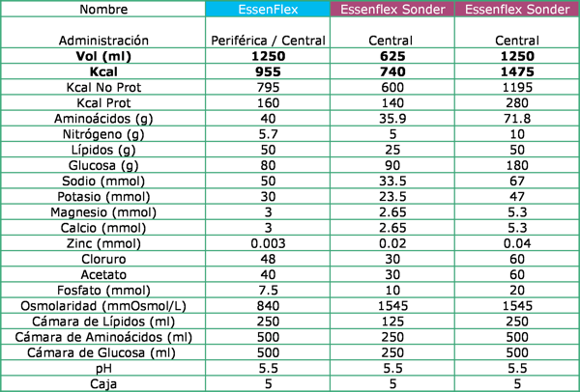Select the tall cell in the first column
Image resolution: width=580 pixels, height=392 pixels.
(102, 32)
